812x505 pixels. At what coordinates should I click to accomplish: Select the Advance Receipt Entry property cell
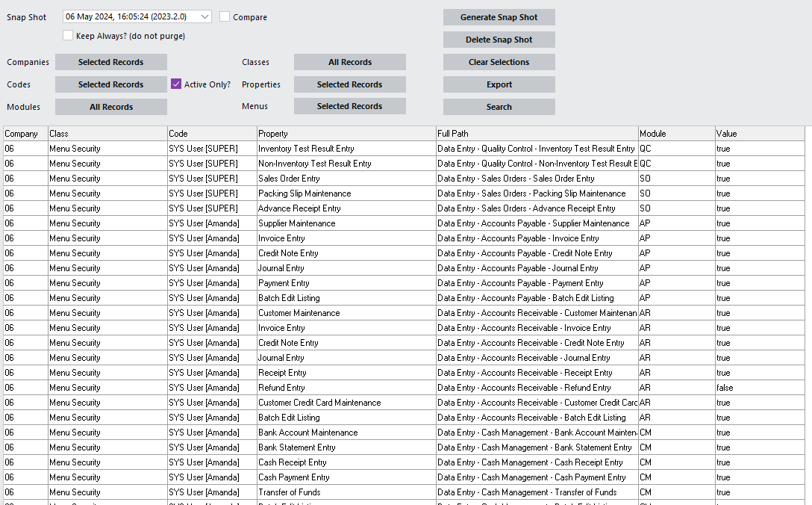pos(346,208)
